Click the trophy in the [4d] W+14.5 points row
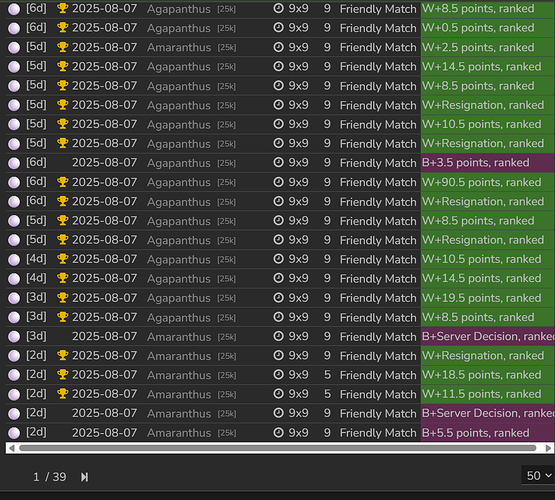Viewport: 555px width, 500px height. pyautogui.click(x=63, y=278)
